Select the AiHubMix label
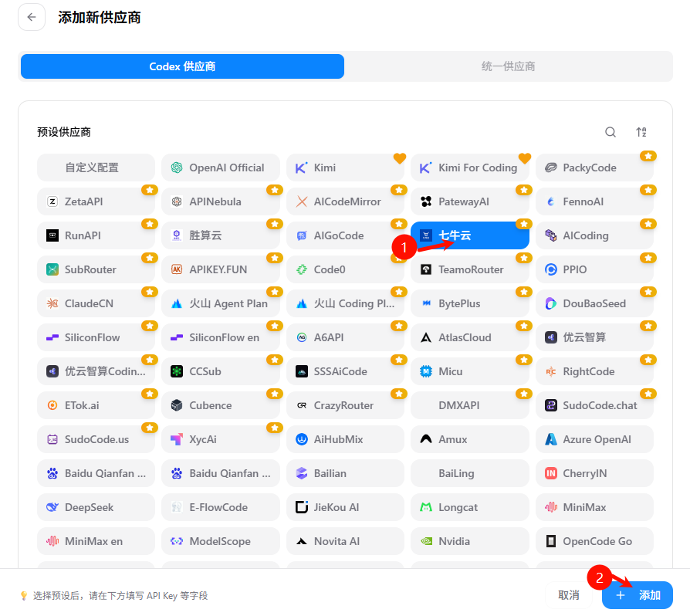 (x=338, y=439)
